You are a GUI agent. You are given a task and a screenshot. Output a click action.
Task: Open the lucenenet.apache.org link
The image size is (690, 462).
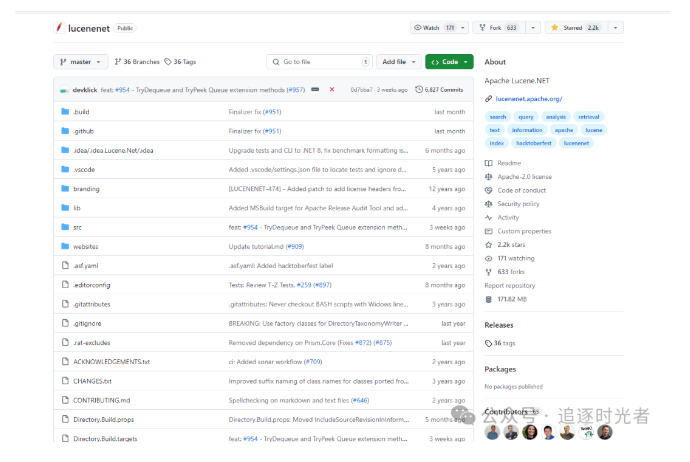[529, 99]
